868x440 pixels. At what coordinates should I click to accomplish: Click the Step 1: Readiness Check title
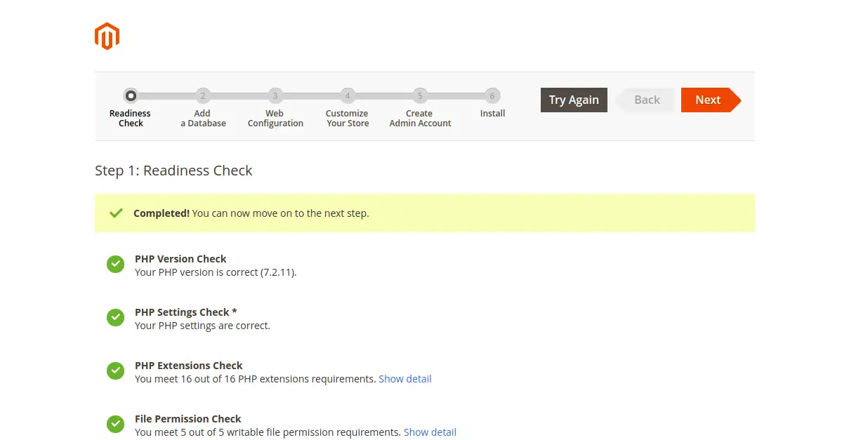coord(173,171)
